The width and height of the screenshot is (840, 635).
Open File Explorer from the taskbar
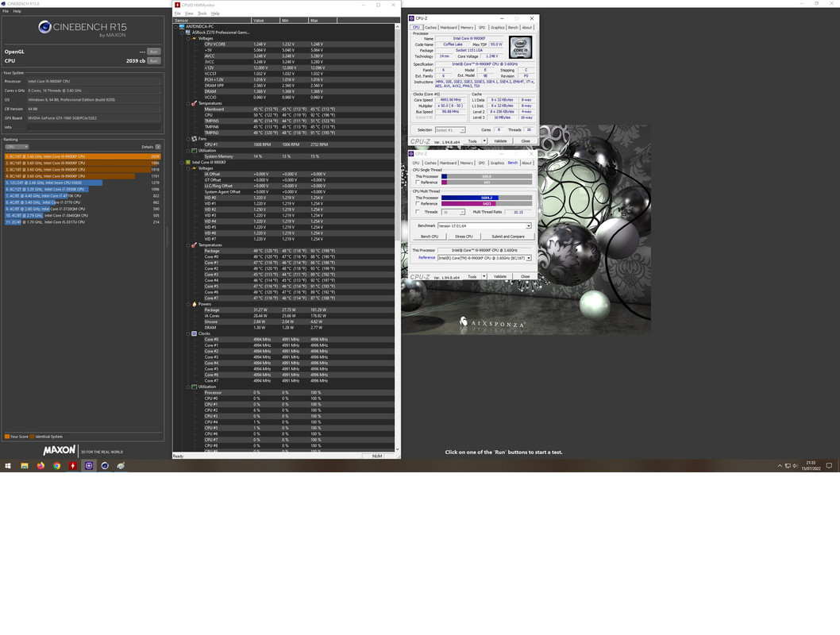[x=25, y=466]
